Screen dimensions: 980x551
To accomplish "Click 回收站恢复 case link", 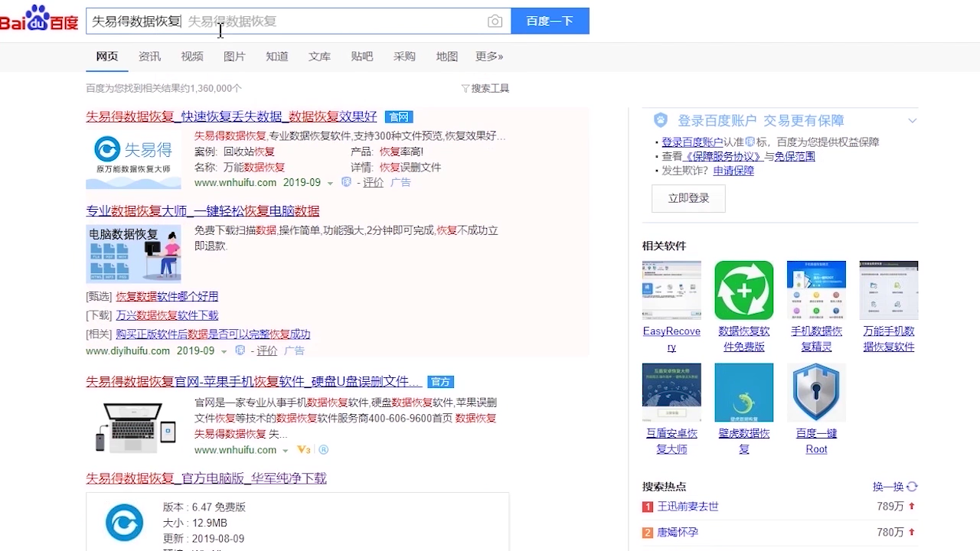I will tap(249, 152).
